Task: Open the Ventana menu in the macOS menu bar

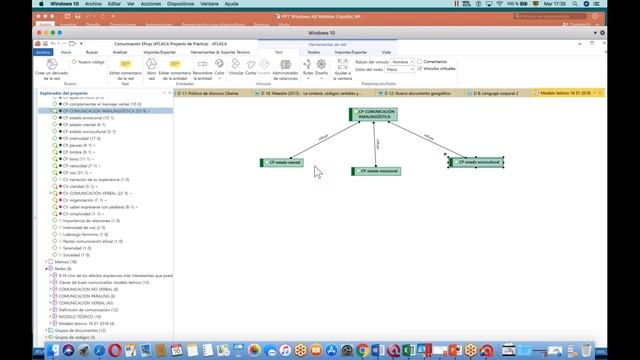Action: [209, 4]
